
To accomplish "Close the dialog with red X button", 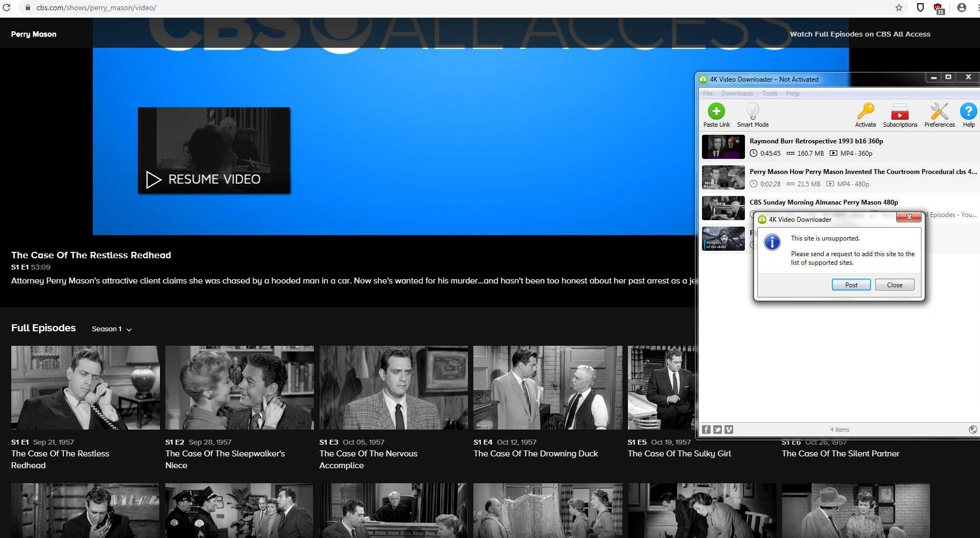I will coord(909,217).
